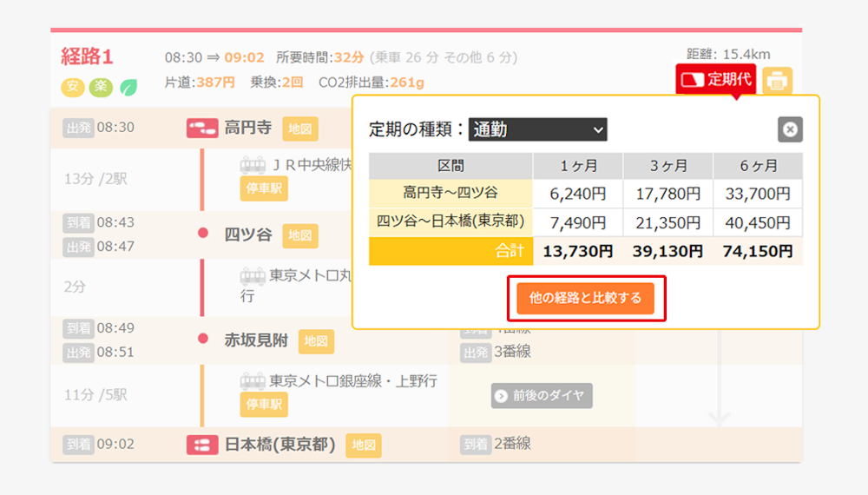Viewport: 868px width, 495px height.
Task: Click the 四ツ谷 station name
Action: point(248,234)
